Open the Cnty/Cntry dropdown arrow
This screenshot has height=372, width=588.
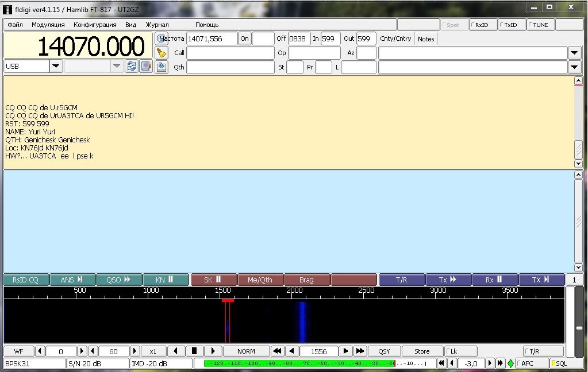(x=574, y=53)
